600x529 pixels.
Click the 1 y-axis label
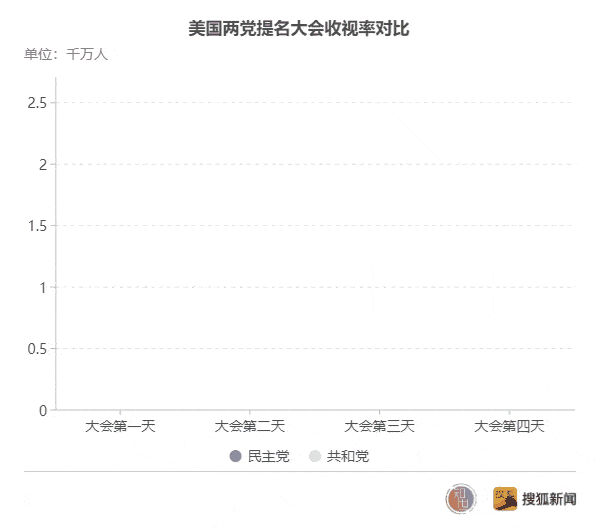click(x=43, y=287)
